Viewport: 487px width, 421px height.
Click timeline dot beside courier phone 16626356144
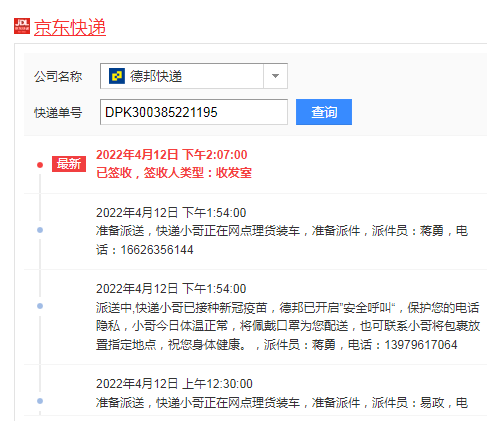coord(40,230)
